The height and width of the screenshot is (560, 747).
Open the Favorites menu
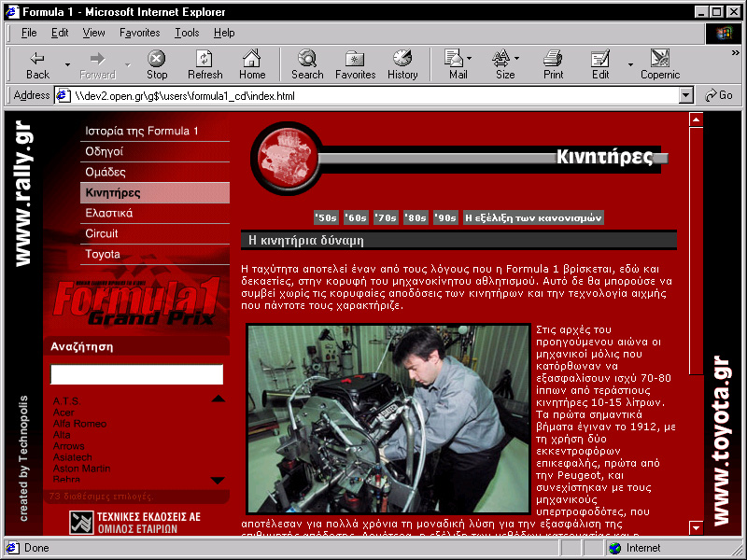[139, 33]
